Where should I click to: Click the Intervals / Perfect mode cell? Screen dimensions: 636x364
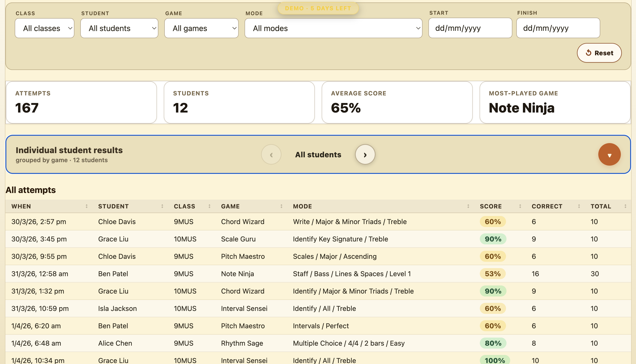tap(321, 326)
